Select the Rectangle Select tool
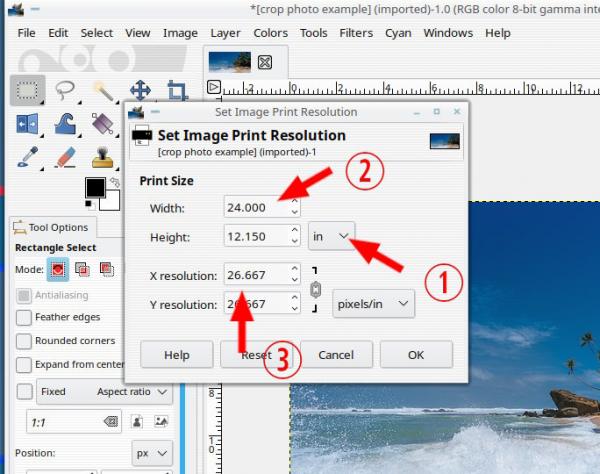The width and height of the screenshot is (600, 474). click(x=28, y=90)
